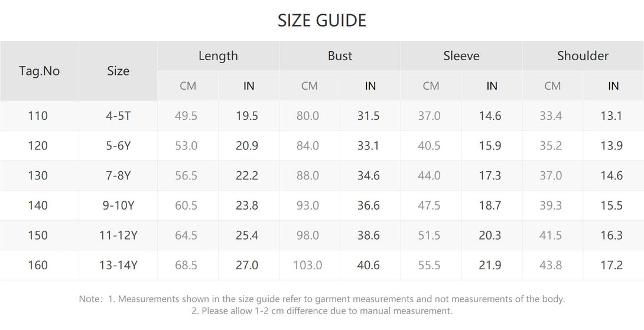Viewport: 644px width, 330px height.
Task: Click tag number 110 cell
Action: tap(38, 116)
